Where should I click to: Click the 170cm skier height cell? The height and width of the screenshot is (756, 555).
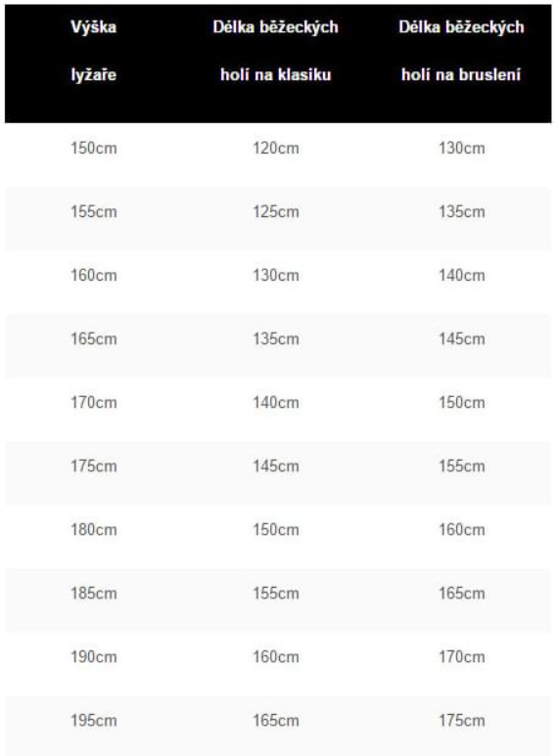(94, 403)
